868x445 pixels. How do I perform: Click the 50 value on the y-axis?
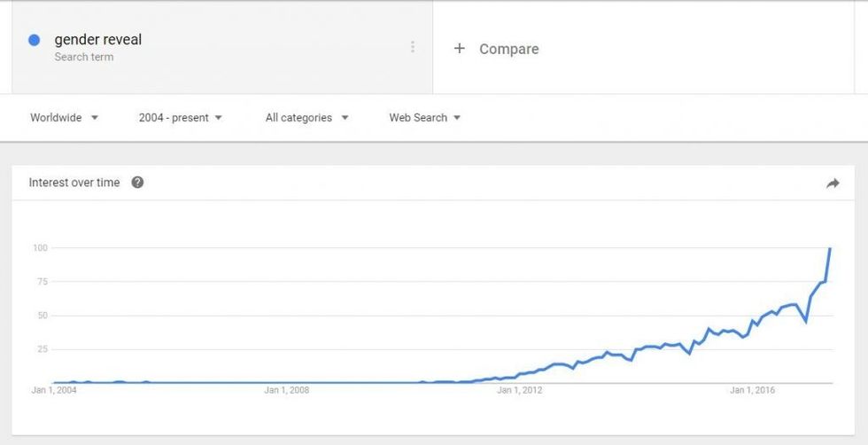41,316
